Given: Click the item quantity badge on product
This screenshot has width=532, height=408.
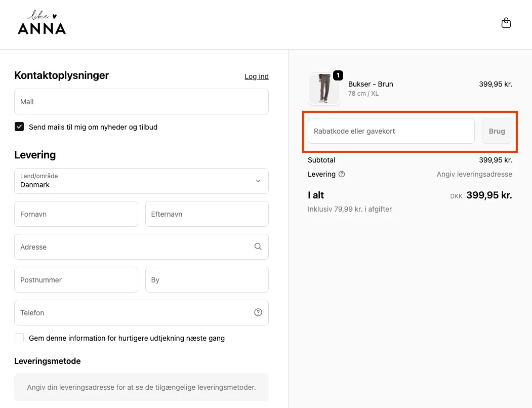Looking at the screenshot, I should point(338,76).
